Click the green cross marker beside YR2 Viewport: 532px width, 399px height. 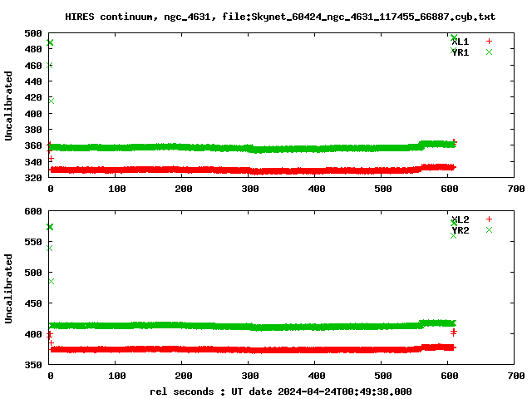[x=489, y=230]
